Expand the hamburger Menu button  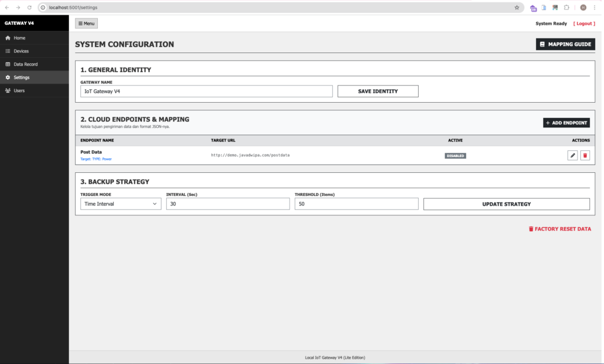86,24
